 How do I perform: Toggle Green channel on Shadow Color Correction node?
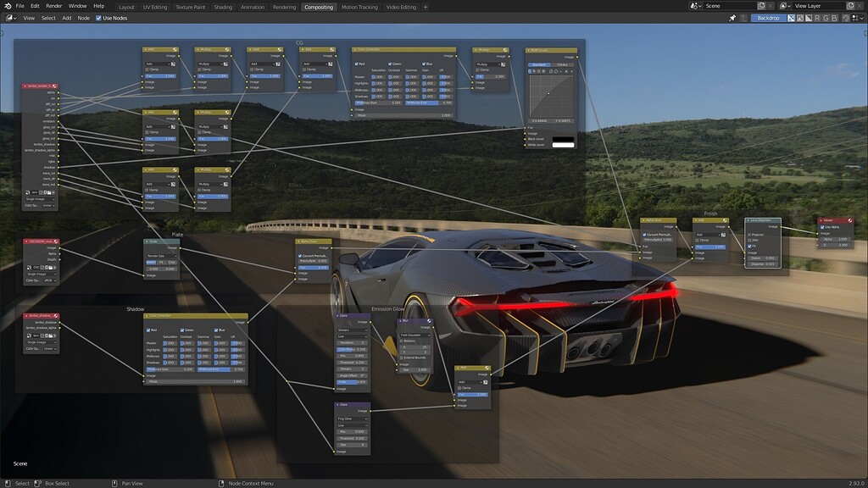(x=182, y=330)
